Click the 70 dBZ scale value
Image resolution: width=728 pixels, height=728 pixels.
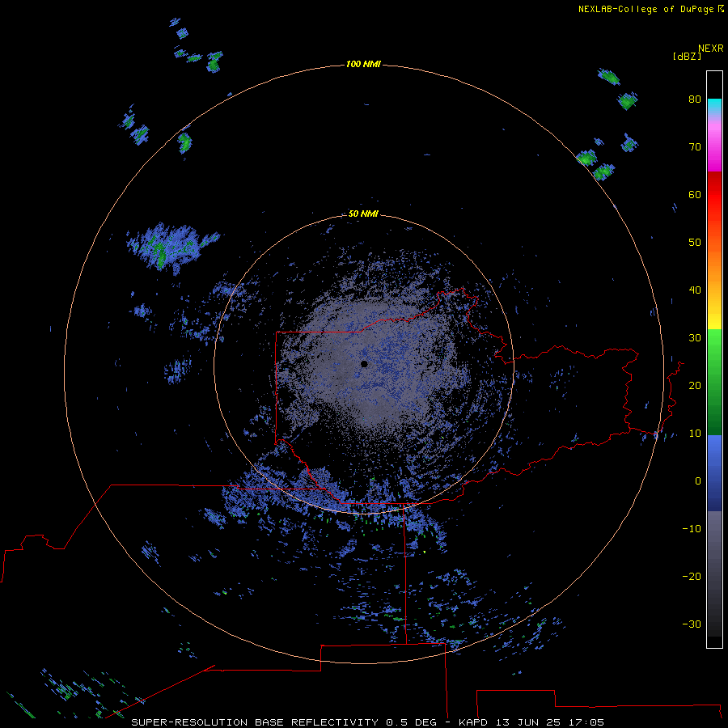[x=695, y=147]
